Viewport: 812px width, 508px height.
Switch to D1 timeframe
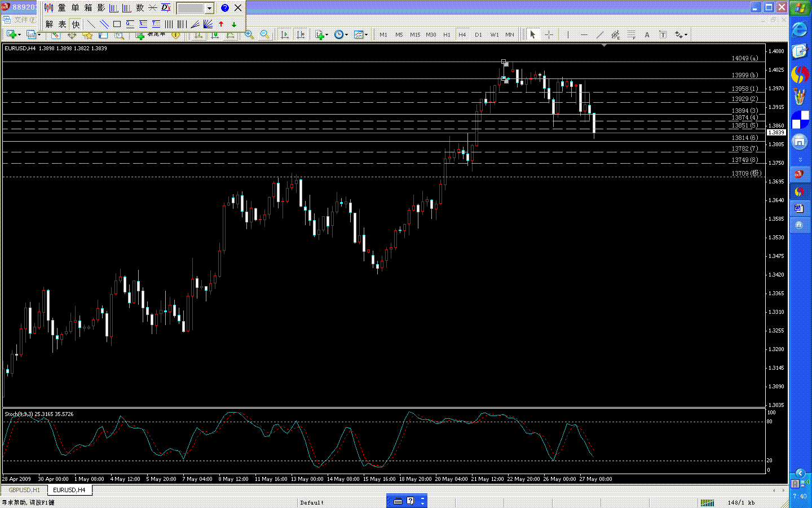tap(478, 35)
